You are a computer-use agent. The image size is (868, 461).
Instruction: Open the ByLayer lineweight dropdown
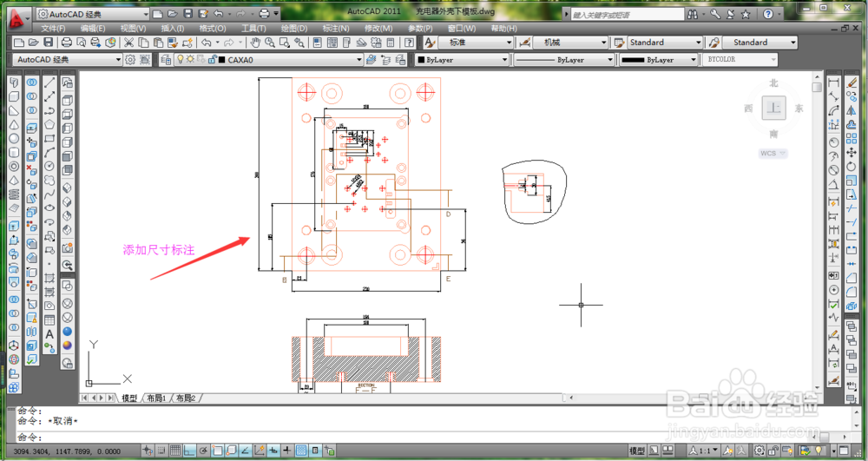tap(658, 60)
